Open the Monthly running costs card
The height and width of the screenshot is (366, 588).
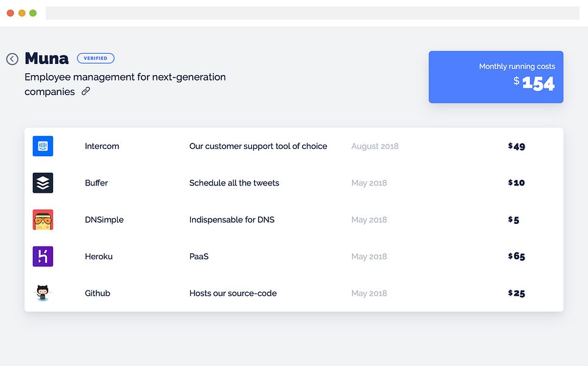[496, 77]
